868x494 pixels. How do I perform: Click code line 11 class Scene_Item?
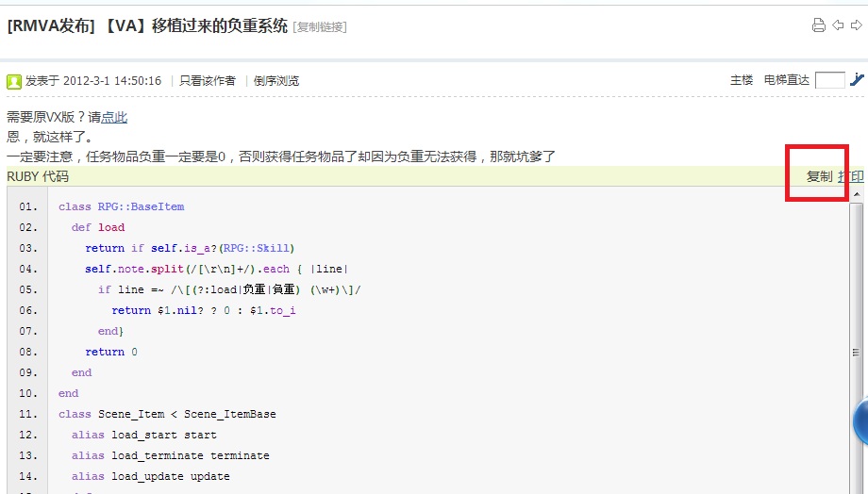point(167,415)
